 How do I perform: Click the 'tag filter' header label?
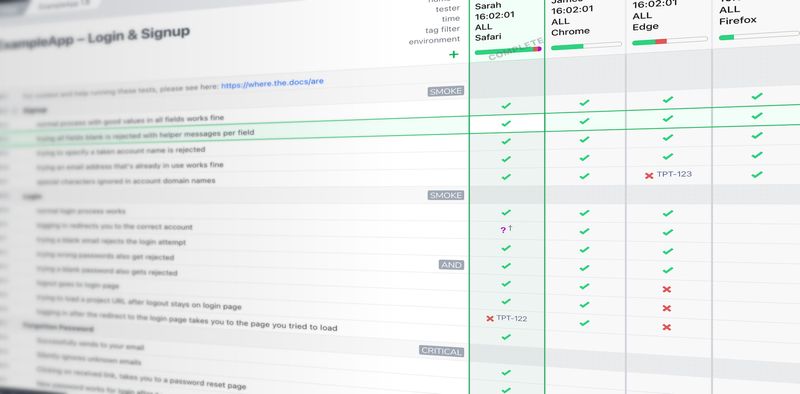point(442,30)
